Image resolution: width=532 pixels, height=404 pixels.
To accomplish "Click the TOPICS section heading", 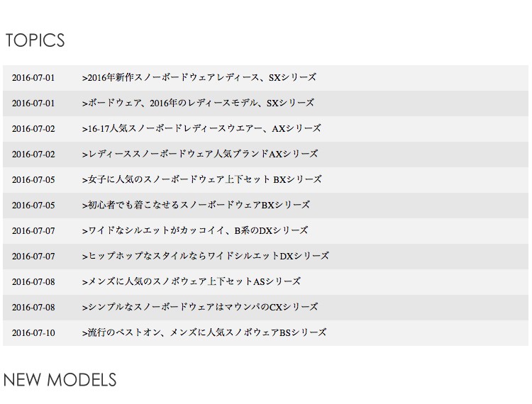I will [35, 40].
